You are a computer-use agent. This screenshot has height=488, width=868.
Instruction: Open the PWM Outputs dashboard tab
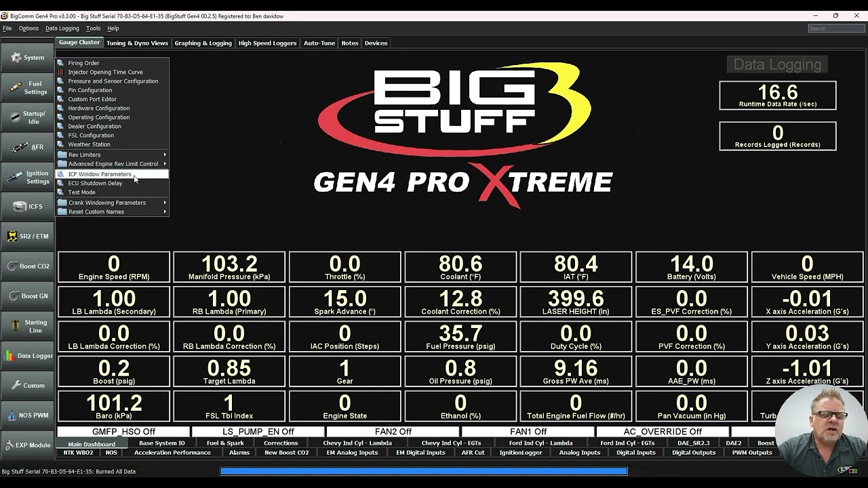pyautogui.click(x=752, y=453)
